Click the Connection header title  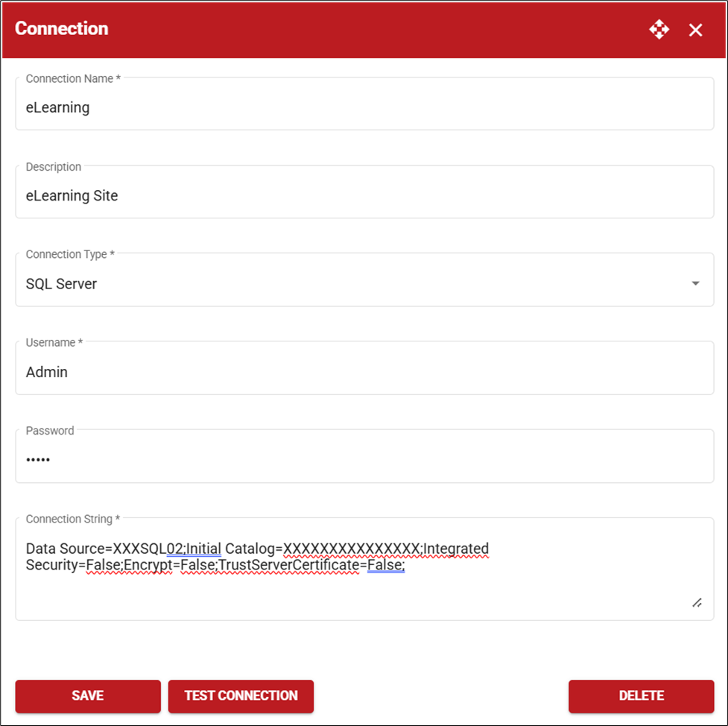point(62,28)
